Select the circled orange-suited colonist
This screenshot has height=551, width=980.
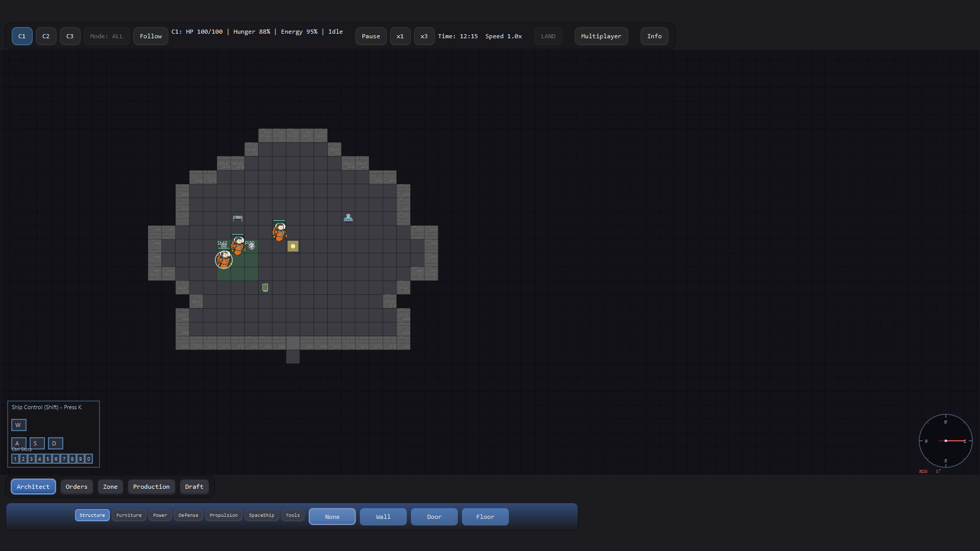(224, 260)
